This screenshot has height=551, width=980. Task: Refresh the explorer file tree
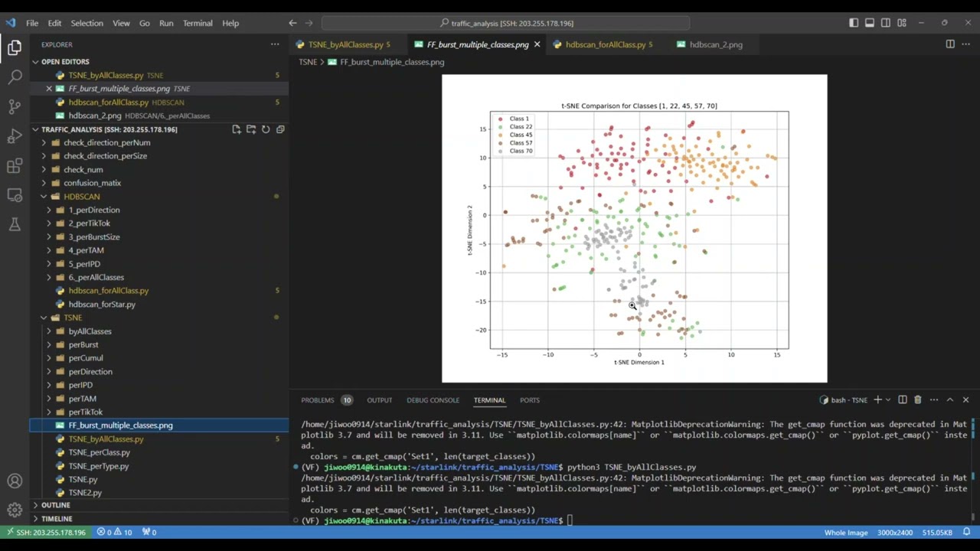[266, 129]
